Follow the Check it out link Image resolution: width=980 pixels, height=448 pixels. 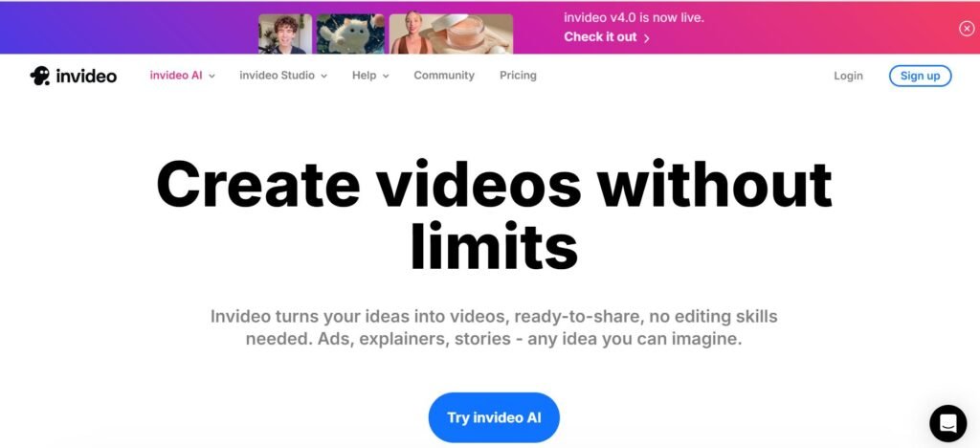(x=600, y=37)
